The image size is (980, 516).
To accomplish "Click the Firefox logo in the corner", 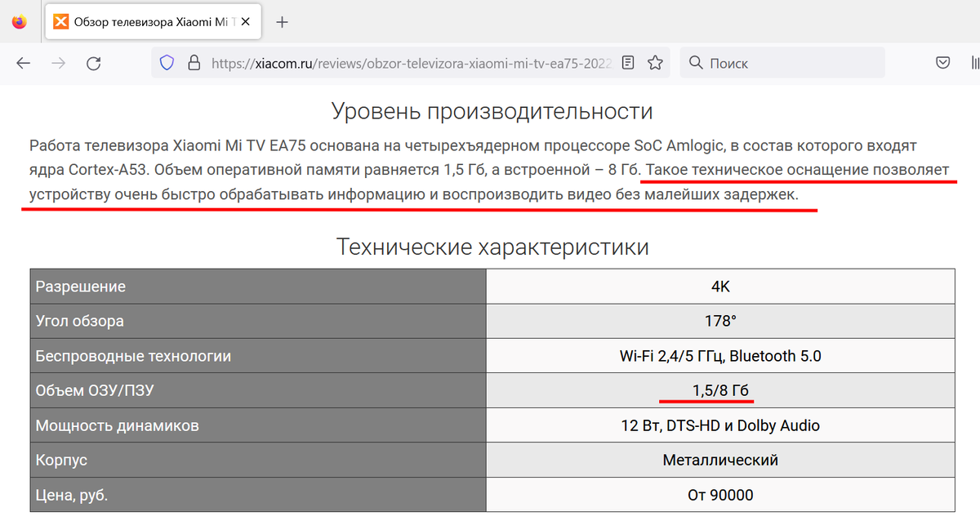I will click(19, 21).
